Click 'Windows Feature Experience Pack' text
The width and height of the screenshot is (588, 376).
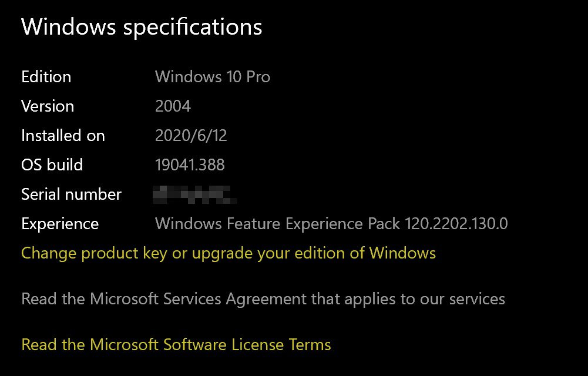coord(277,224)
